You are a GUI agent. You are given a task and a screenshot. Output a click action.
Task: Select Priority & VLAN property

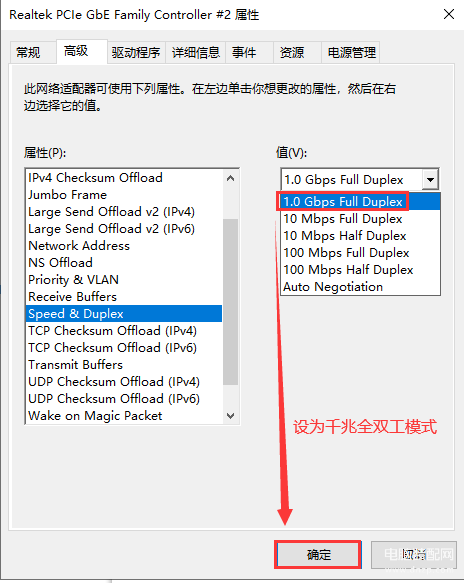click(124, 280)
